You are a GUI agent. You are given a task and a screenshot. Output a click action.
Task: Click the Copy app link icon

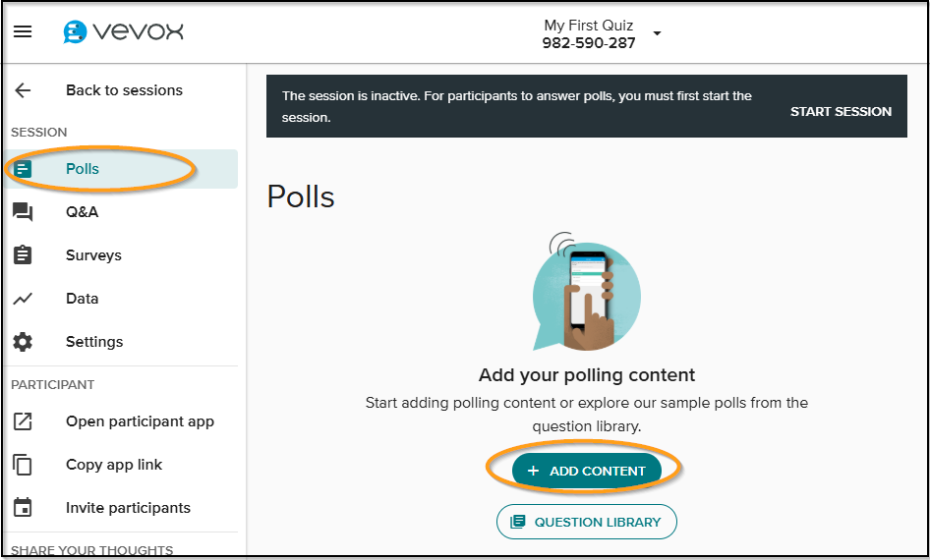(23, 465)
